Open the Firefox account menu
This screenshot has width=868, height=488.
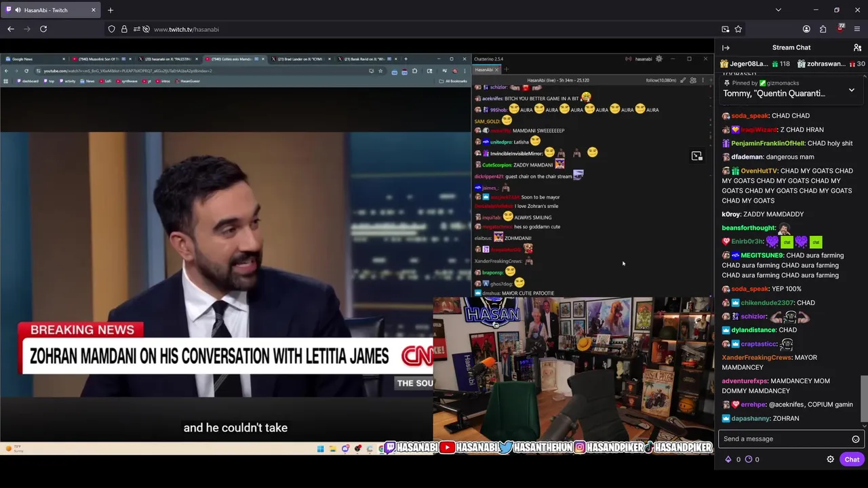tap(806, 29)
